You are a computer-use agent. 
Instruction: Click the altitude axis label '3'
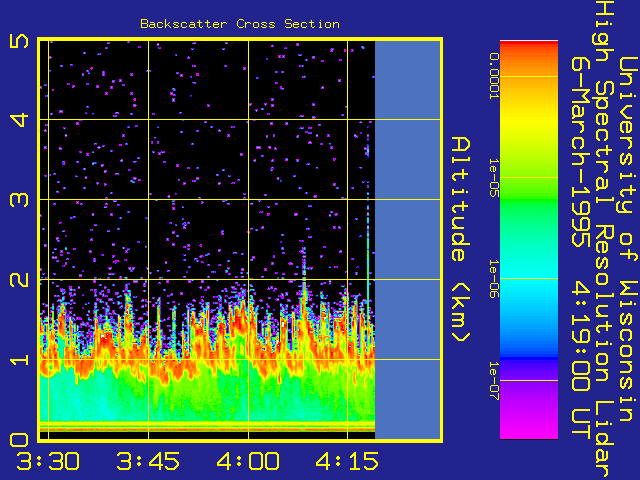[20, 200]
